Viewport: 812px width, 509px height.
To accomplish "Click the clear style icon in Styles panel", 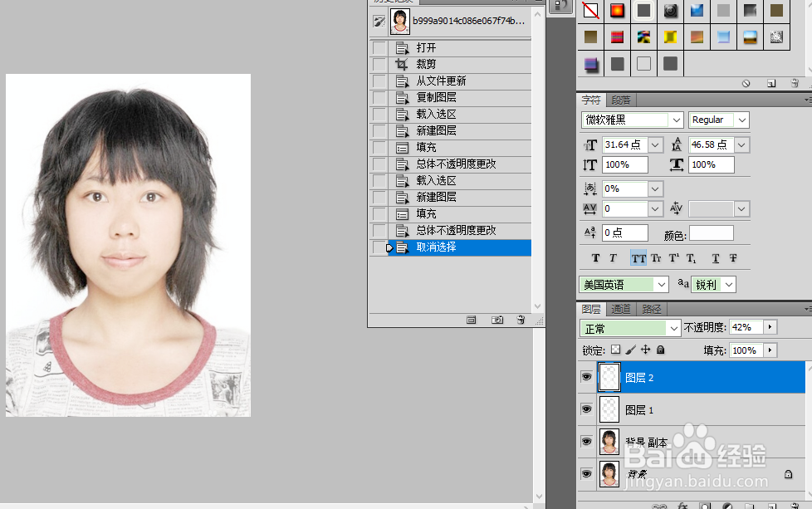I will (x=746, y=83).
